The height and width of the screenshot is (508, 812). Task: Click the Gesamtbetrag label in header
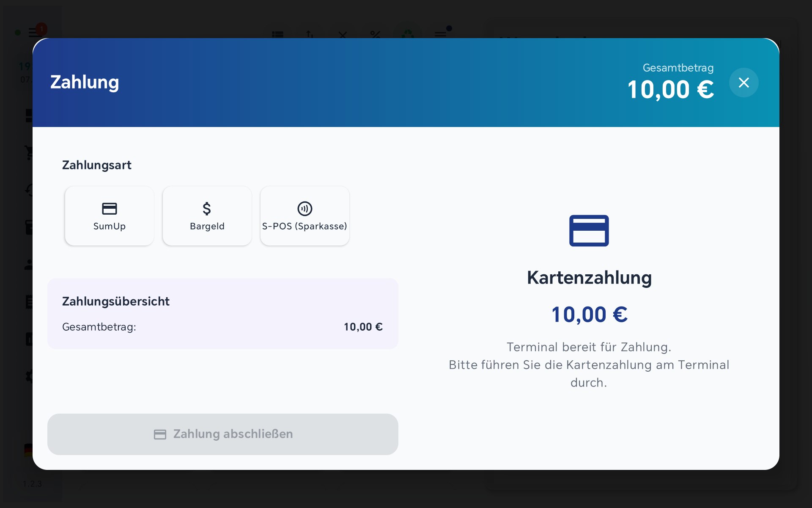point(678,68)
